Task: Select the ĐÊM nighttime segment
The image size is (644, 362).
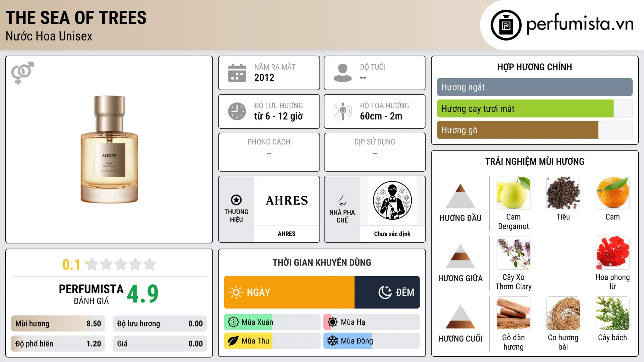Action: tap(387, 292)
